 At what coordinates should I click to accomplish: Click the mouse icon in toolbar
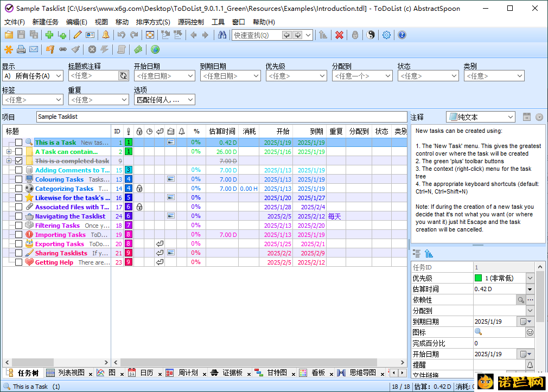355,35
